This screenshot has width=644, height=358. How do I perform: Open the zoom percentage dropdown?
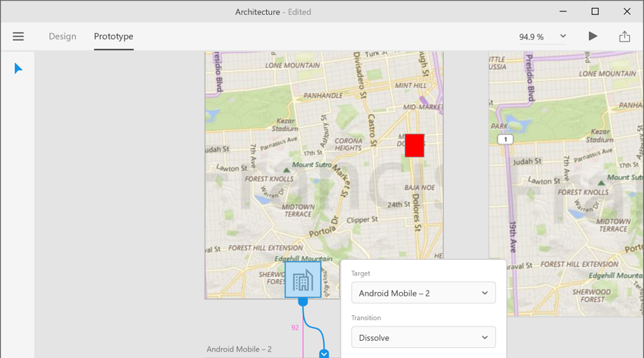click(x=563, y=37)
